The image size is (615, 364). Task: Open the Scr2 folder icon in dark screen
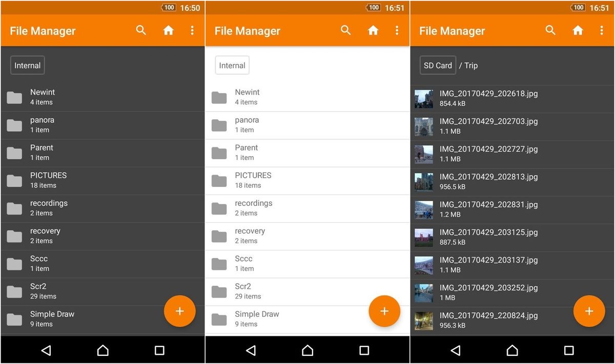pos(14,291)
